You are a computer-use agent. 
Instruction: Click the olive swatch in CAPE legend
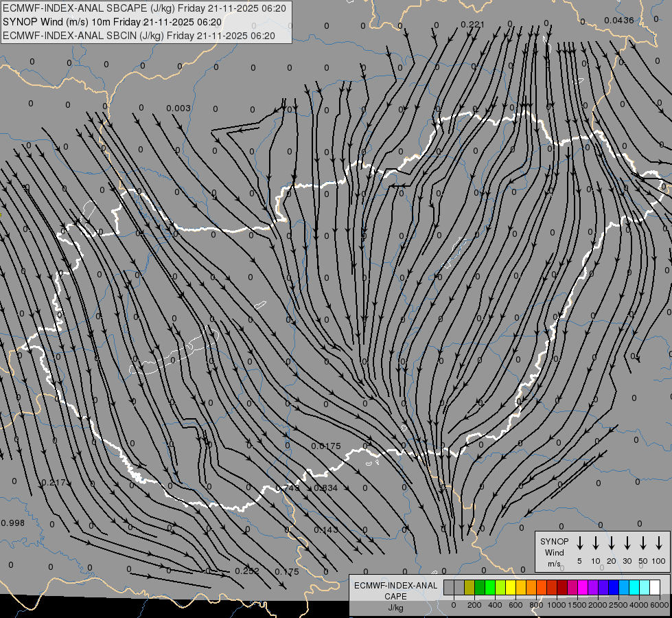pyautogui.click(x=470, y=587)
